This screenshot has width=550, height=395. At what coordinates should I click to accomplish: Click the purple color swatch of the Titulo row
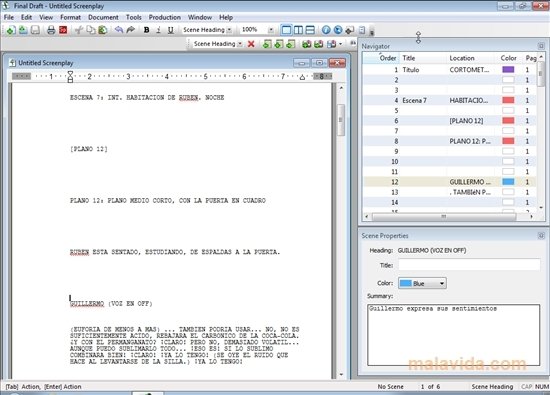508,69
